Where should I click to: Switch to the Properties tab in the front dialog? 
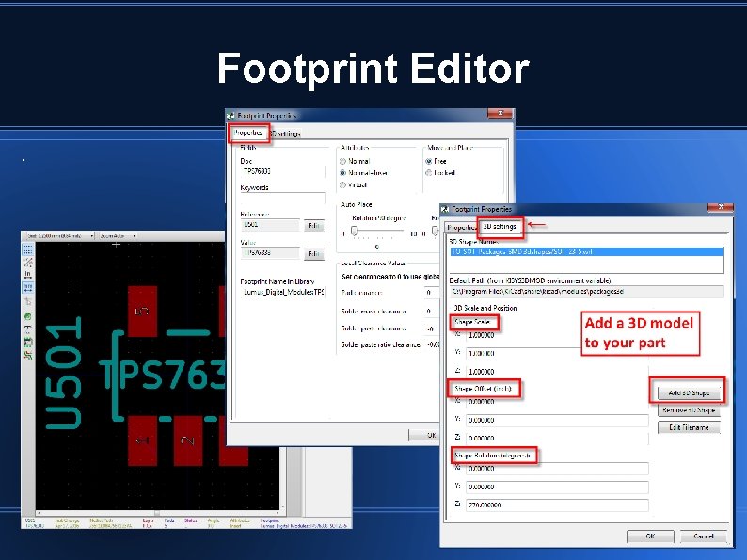click(462, 228)
